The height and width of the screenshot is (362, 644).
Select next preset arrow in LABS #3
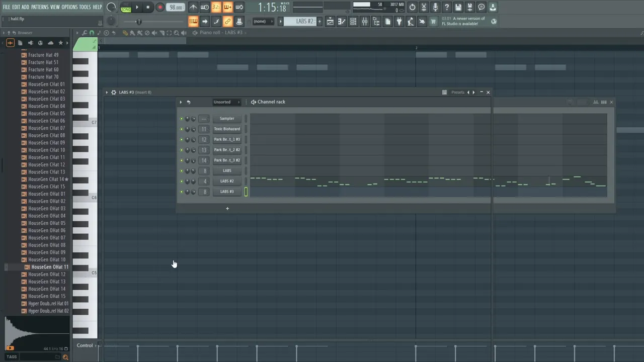473,93
